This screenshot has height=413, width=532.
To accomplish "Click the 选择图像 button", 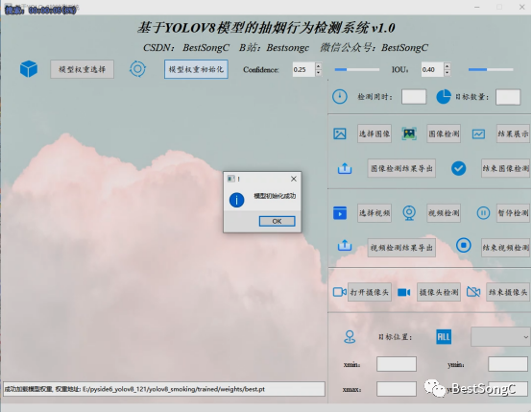I will (375, 134).
